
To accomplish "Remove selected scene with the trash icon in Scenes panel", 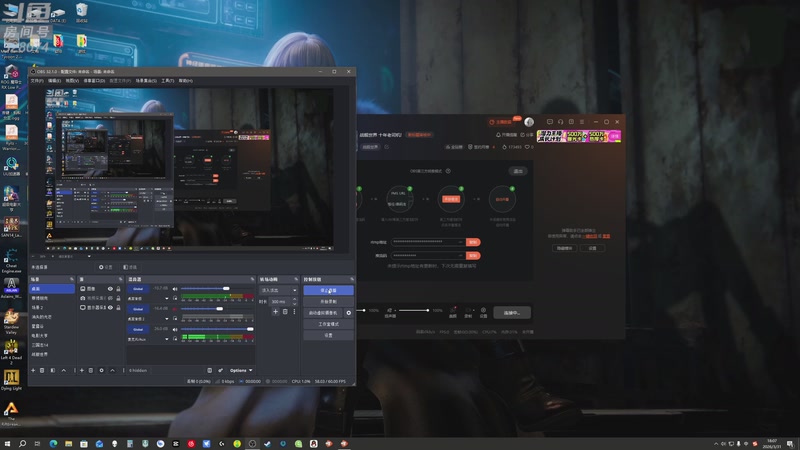I will [x=42, y=370].
